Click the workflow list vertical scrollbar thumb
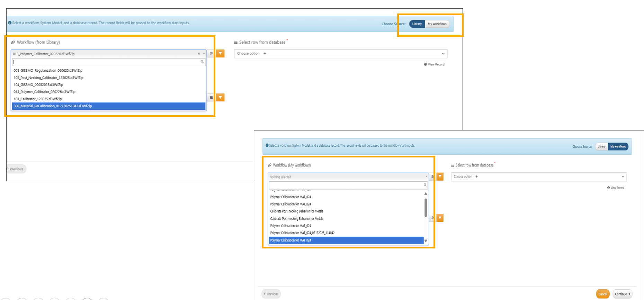The height and width of the screenshot is (300, 644). point(426,208)
